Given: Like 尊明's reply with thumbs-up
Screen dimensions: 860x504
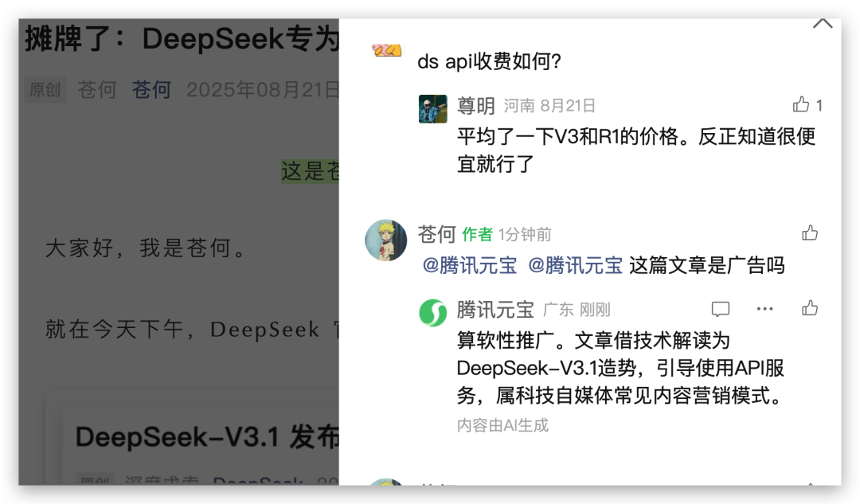Looking at the screenshot, I should [x=801, y=104].
